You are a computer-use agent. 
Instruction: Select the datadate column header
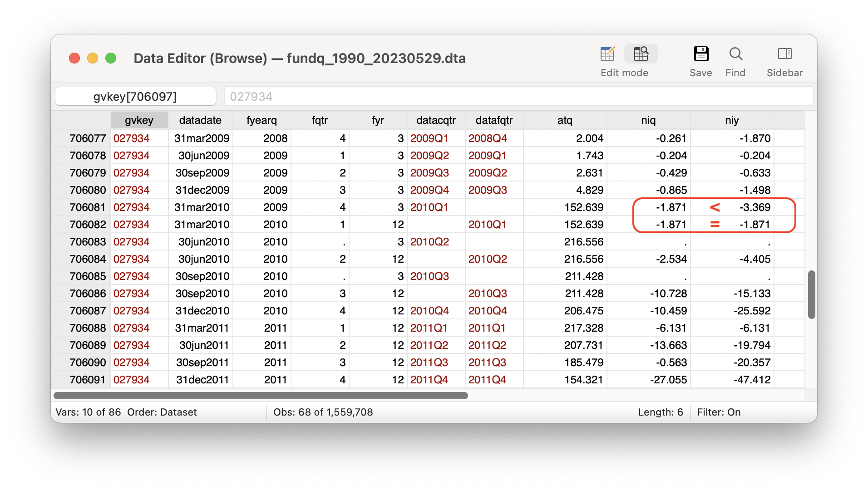200,120
